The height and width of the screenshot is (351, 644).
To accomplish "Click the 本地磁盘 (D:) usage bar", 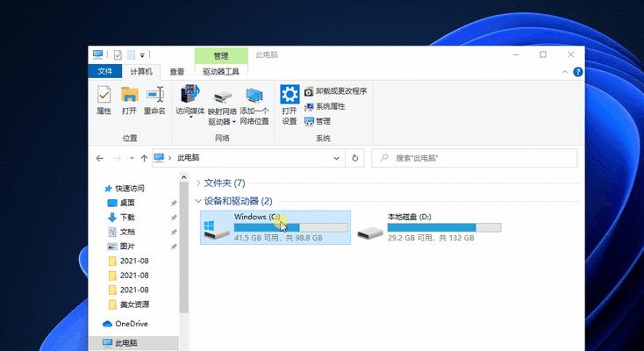I will 444,227.
